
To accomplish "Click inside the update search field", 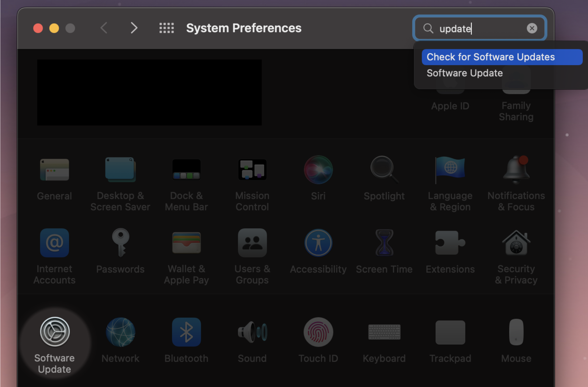I will [479, 28].
